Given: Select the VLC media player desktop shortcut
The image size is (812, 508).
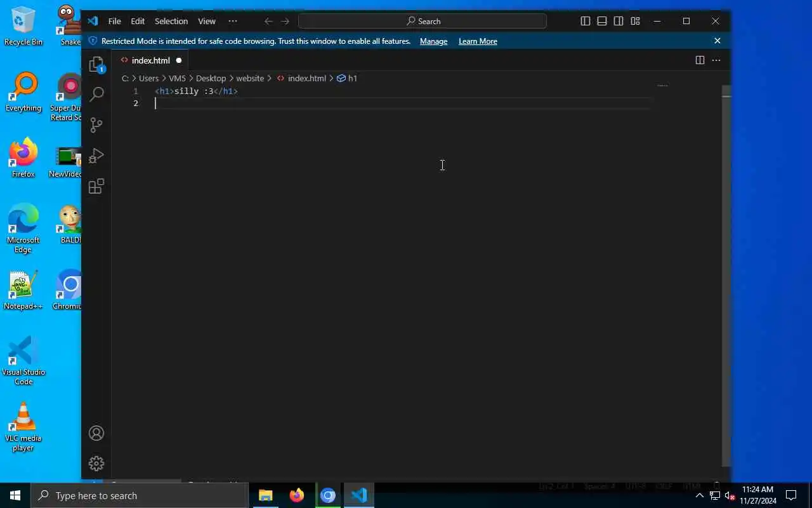Looking at the screenshot, I should (x=23, y=427).
